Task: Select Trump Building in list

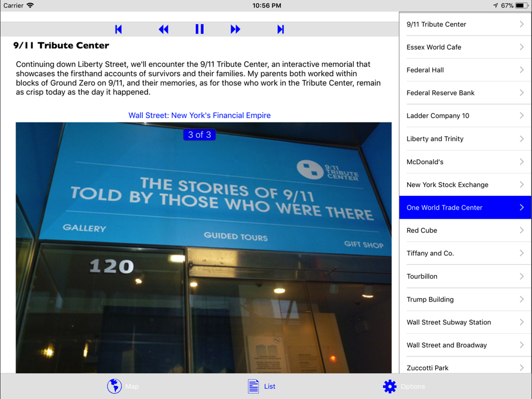Action: (x=465, y=299)
